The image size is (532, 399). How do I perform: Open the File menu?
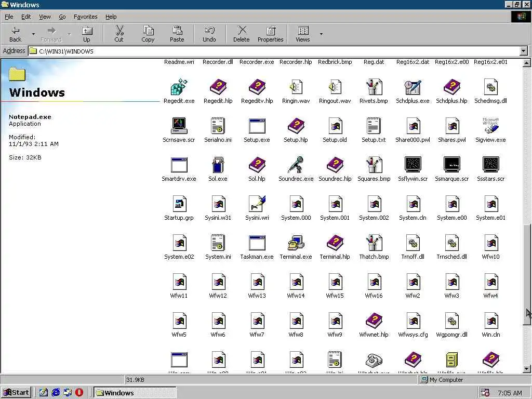9,17
